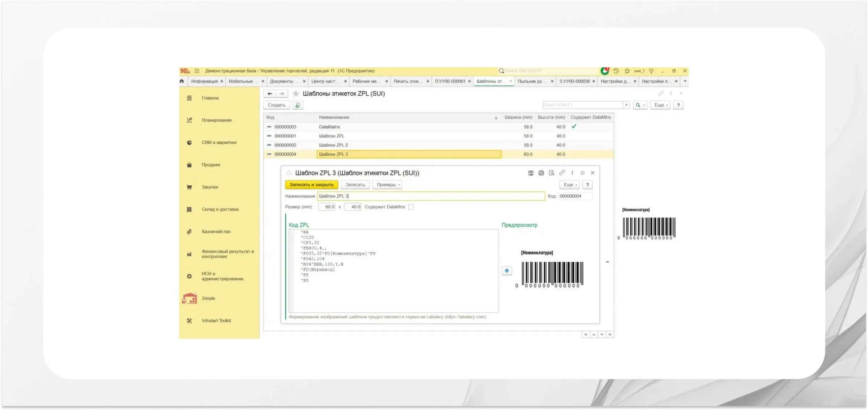Go back with the left arrow button
The height and width of the screenshot is (410, 868).
270,94
